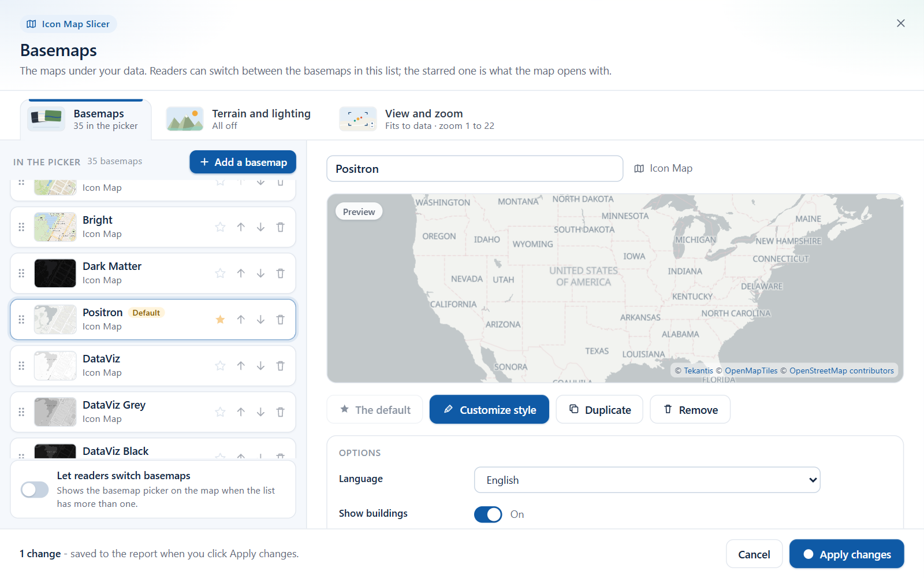Grab the DataViz Grey drag handle
This screenshot has width=924, height=578.
click(x=21, y=412)
